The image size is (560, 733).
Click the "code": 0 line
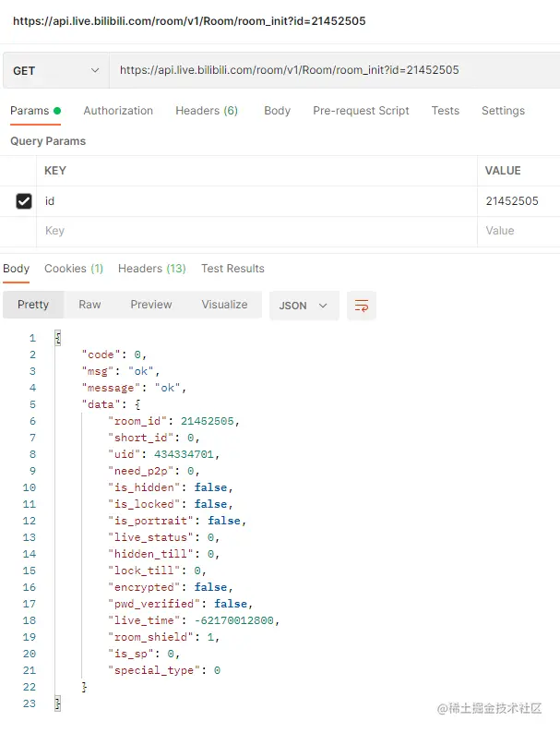coord(114,354)
